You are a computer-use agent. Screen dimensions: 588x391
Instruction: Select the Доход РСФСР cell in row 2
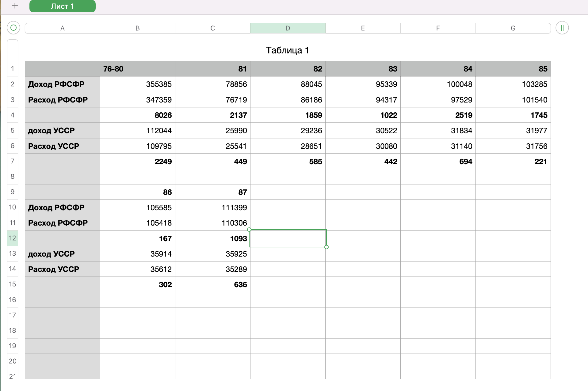pos(62,84)
